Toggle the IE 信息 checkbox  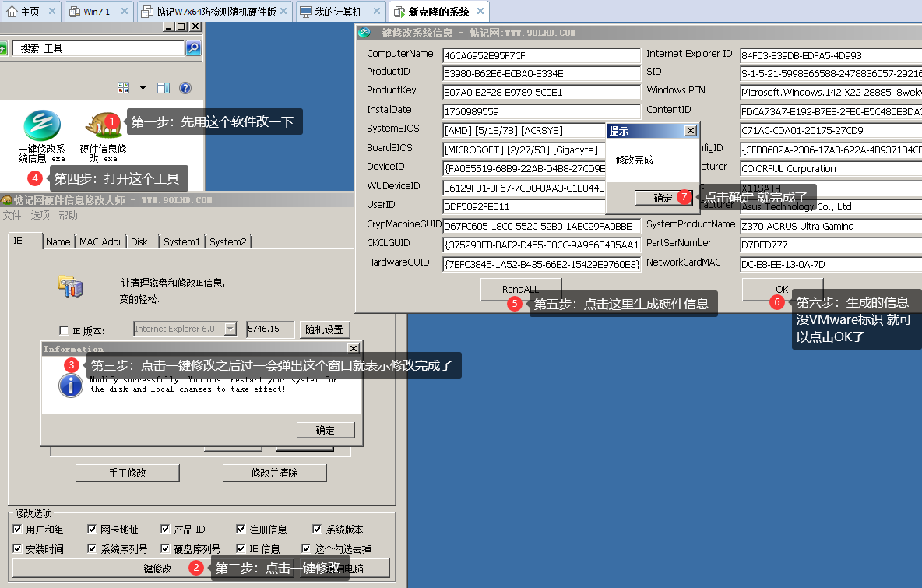241,548
